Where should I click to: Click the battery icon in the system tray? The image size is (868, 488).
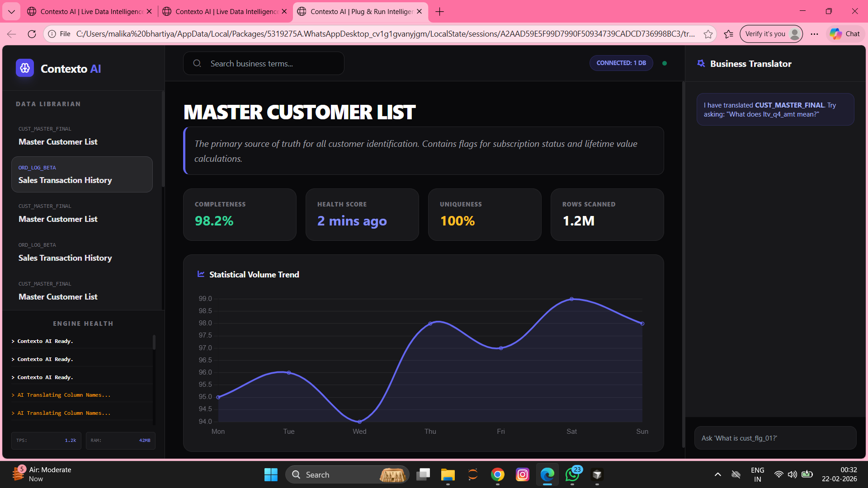[807, 474]
